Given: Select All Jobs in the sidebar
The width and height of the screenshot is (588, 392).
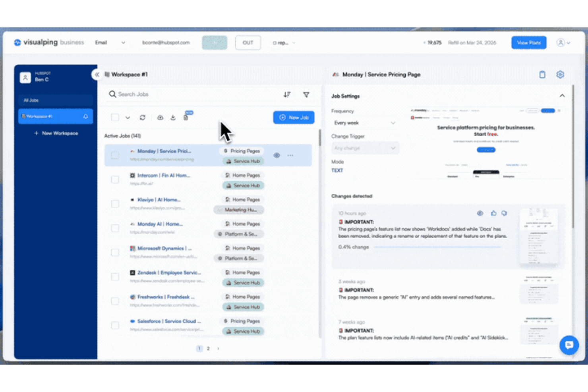Looking at the screenshot, I should point(56,100).
